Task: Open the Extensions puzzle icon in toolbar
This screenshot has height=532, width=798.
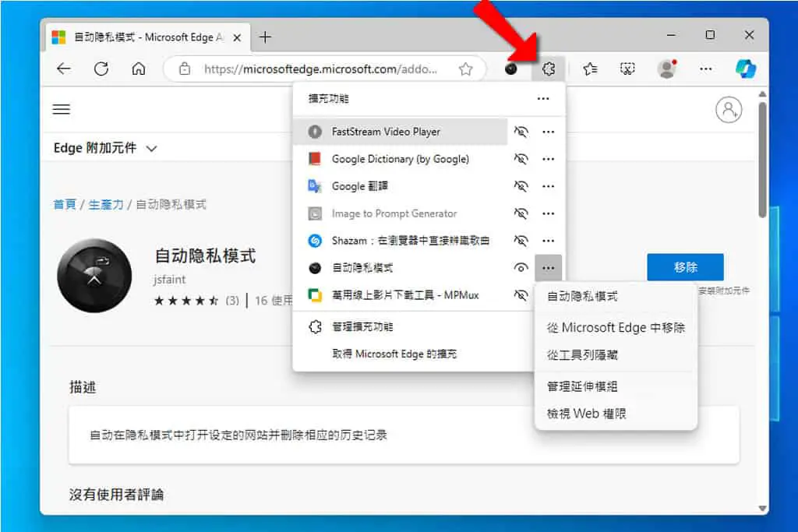Action: click(548, 69)
